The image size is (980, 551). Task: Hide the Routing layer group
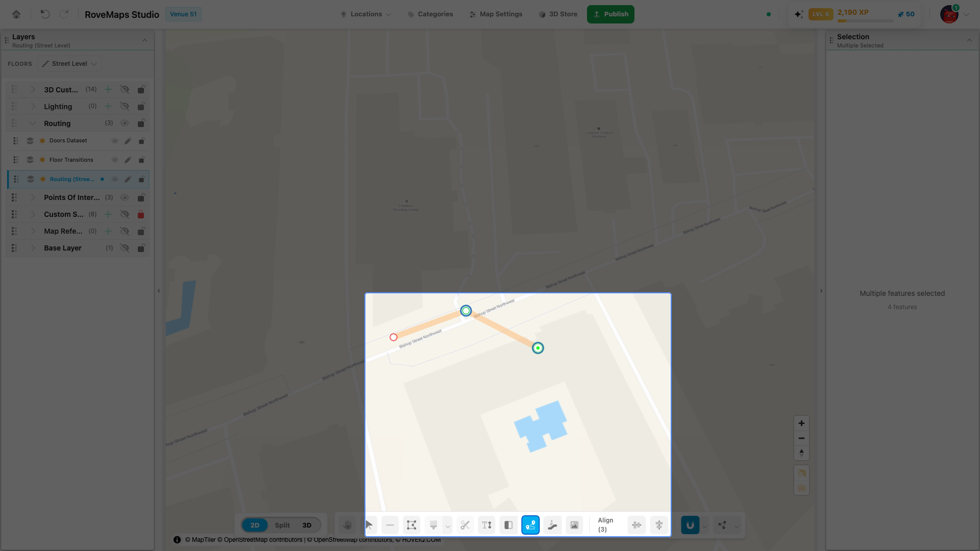coord(124,123)
